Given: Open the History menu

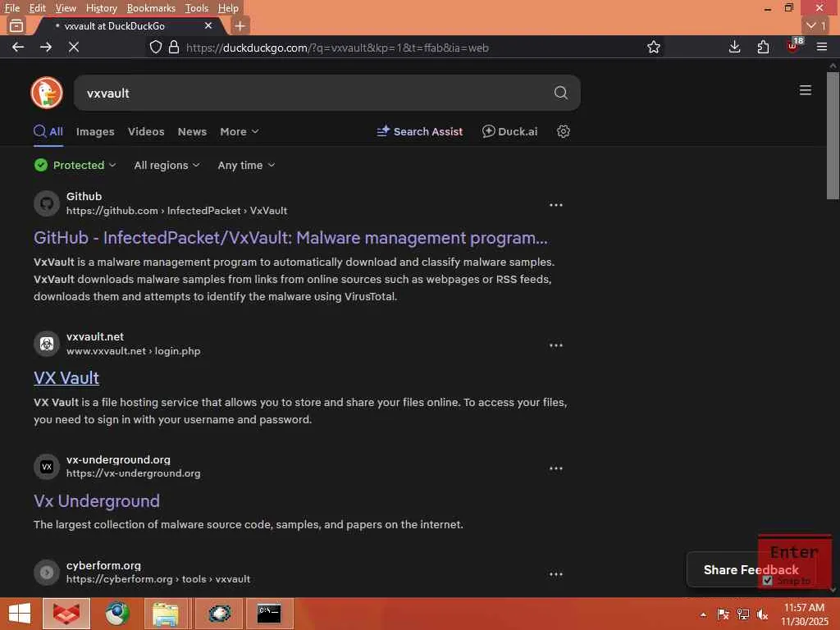Looking at the screenshot, I should coord(101,8).
